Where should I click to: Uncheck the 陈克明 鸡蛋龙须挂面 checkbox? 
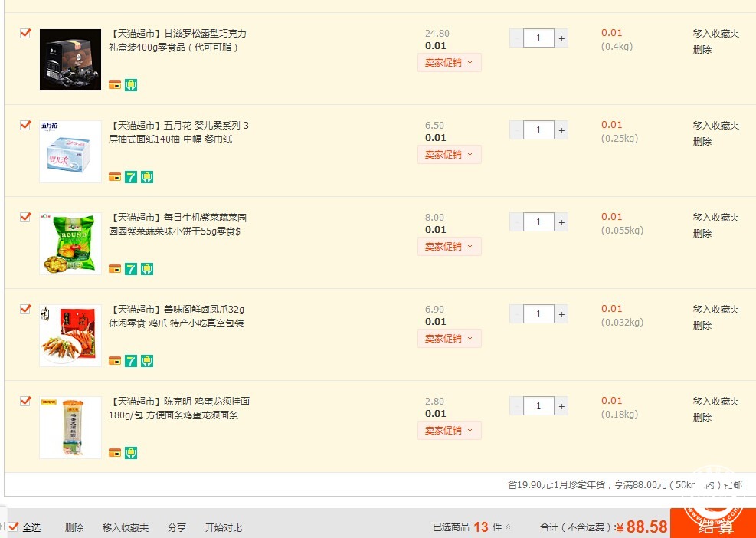point(25,401)
